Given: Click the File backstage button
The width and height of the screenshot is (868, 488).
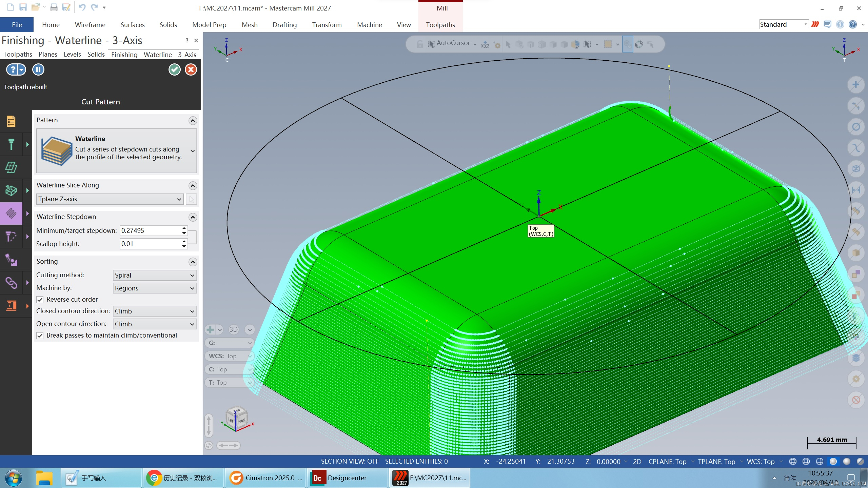Looking at the screenshot, I should coord(17,25).
